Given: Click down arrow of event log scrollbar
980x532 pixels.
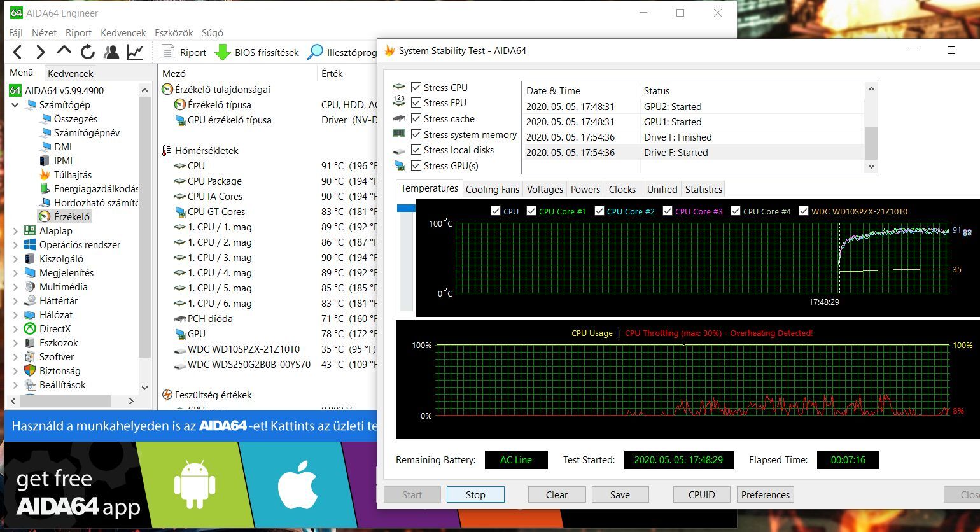Looking at the screenshot, I should (x=871, y=166).
